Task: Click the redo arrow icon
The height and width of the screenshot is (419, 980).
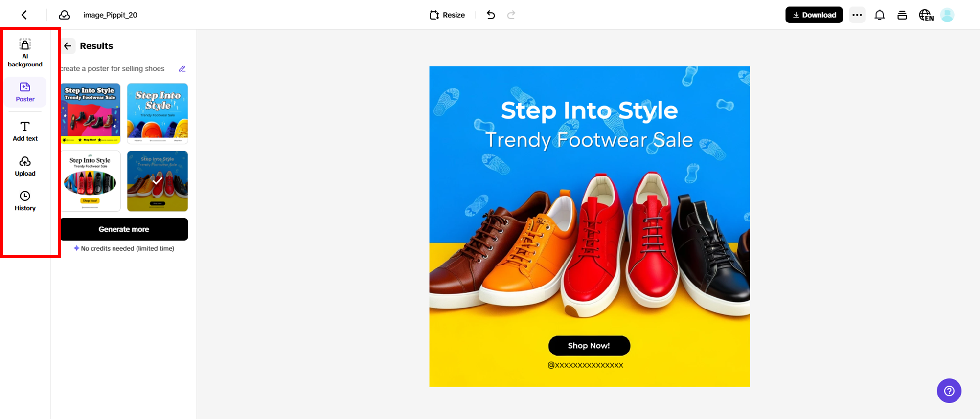Action: [x=511, y=15]
